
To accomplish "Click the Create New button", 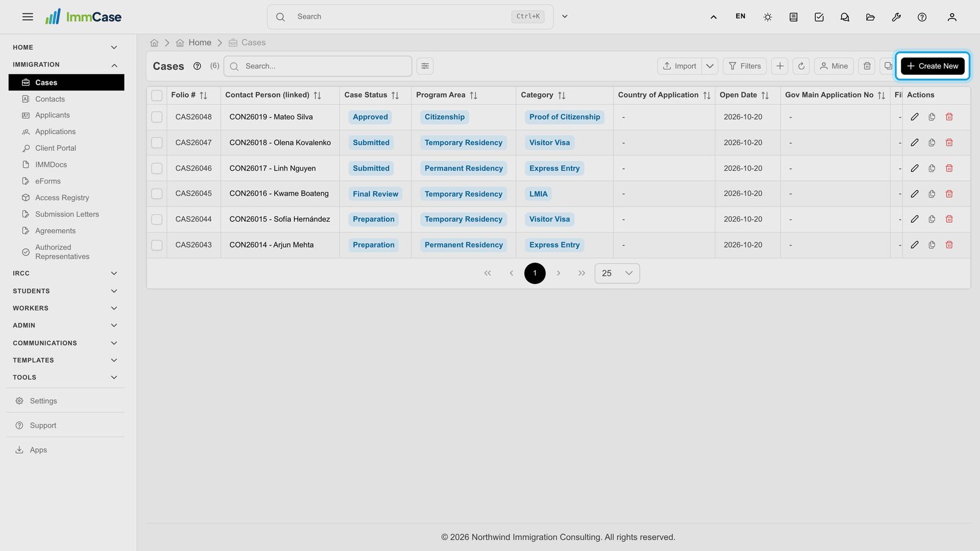I will click(932, 66).
